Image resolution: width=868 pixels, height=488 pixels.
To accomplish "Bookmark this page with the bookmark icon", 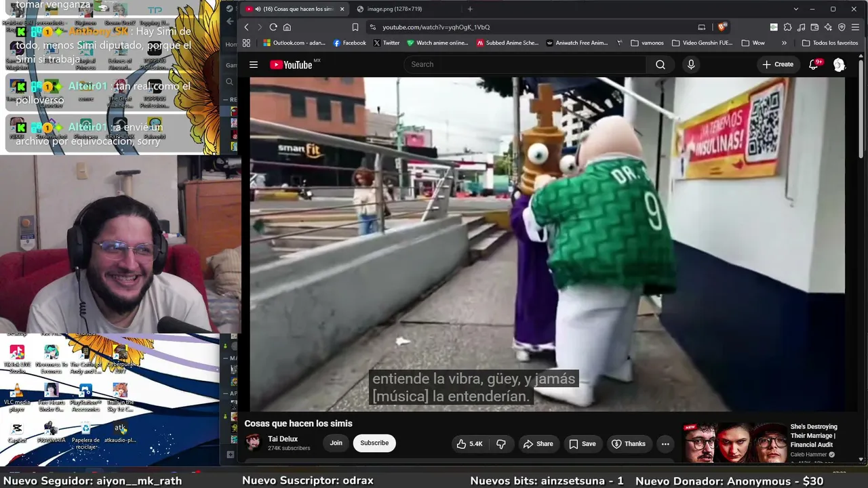I will 355,27.
